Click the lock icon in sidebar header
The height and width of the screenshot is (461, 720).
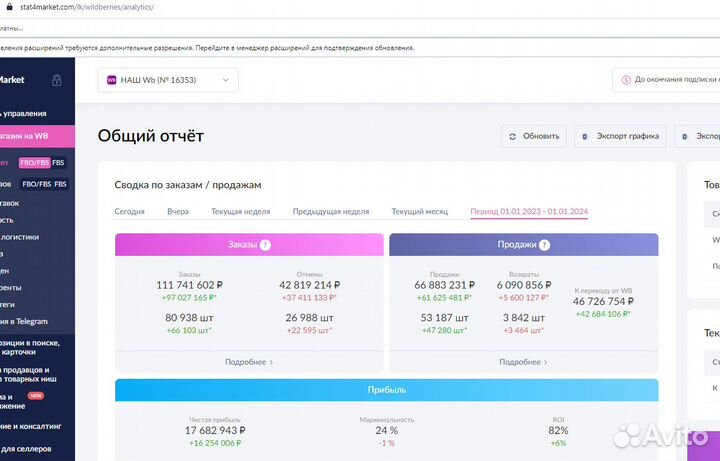pos(57,80)
